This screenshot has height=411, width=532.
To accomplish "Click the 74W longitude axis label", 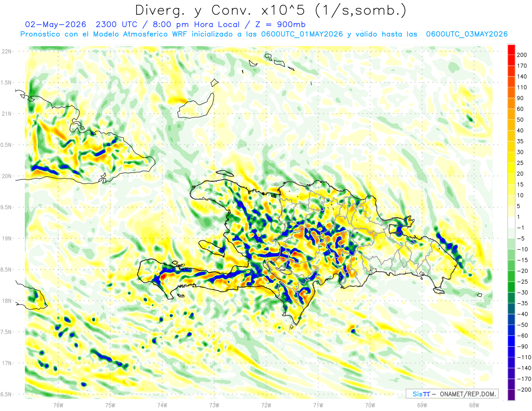I will (x=162, y=405).
